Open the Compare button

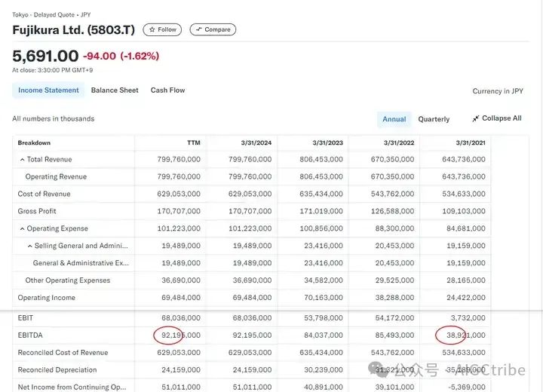pos(213,30)
